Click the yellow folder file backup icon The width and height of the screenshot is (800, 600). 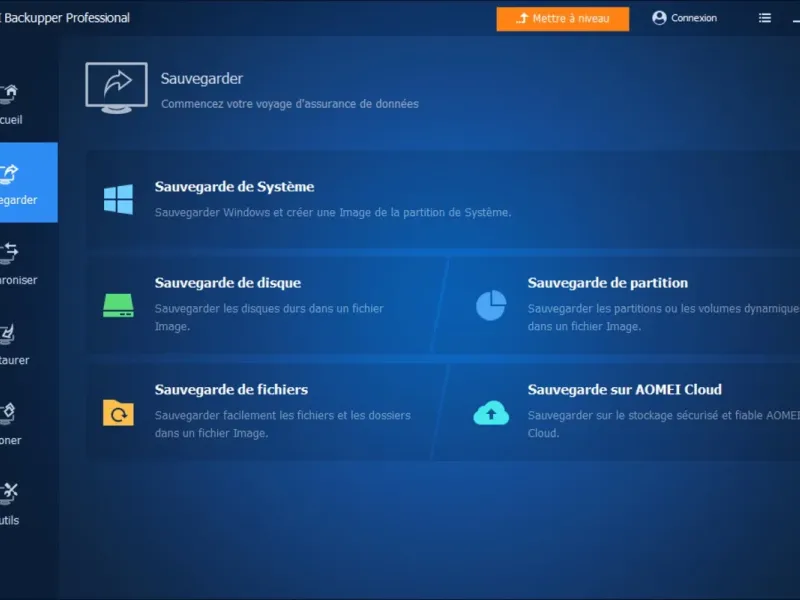pyautogui.click(x=118, y=412)
